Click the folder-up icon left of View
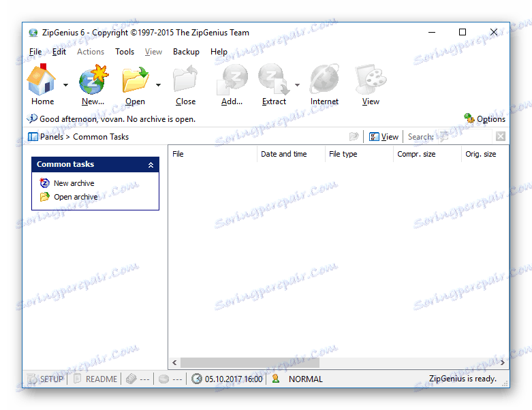 354,136
